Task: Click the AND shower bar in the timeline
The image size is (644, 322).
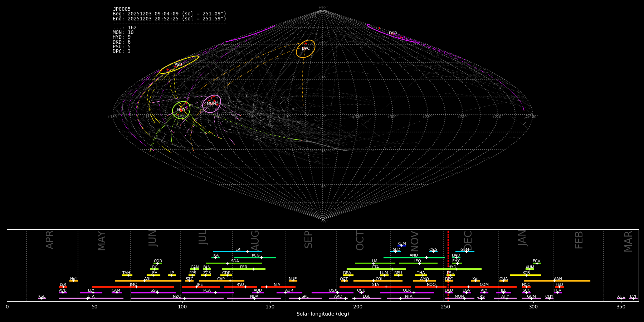Action: click(414, 257)
